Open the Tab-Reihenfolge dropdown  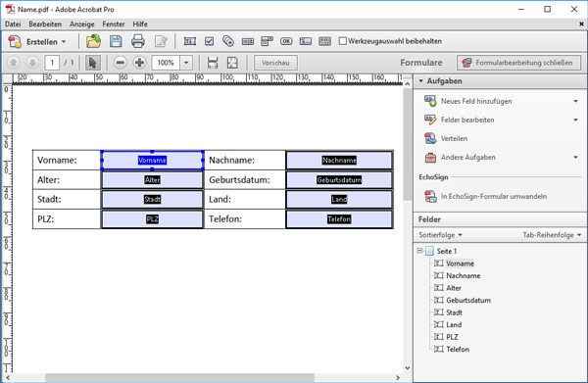552,235
